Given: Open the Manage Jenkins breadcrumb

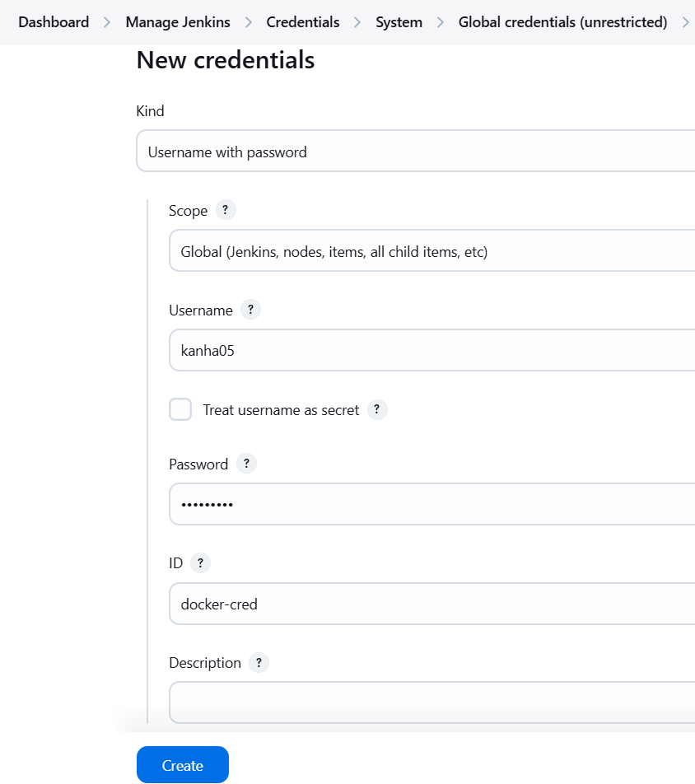Looking at the screenshot, I should tap(178, 22).
